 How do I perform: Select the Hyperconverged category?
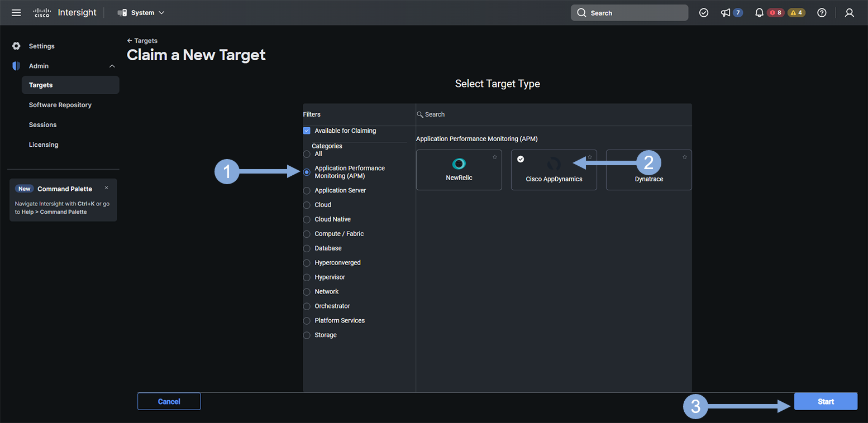pyautogui.click(x=307, y=263)
